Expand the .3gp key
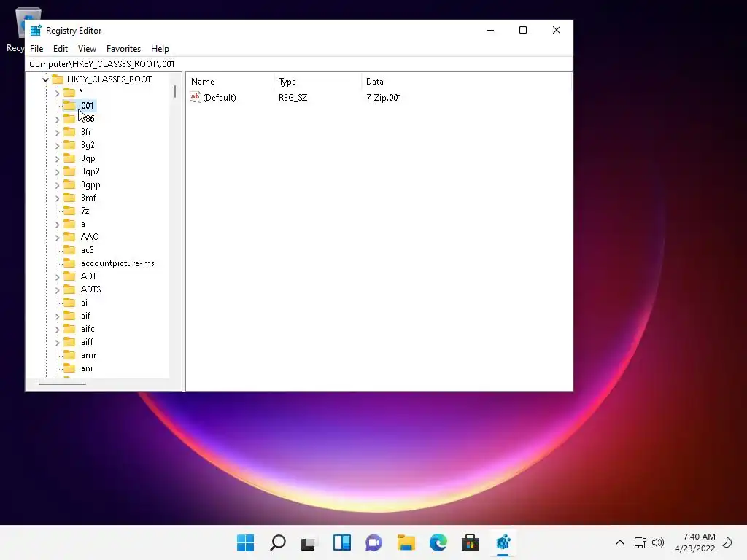The image size is (747, 560). (x=57, y=158)
